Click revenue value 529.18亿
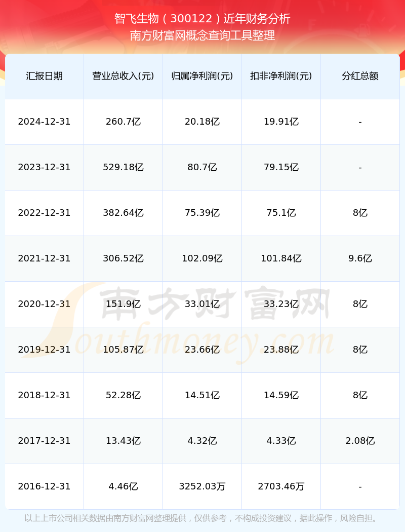The image size is (405, 532). click(124, 167)
